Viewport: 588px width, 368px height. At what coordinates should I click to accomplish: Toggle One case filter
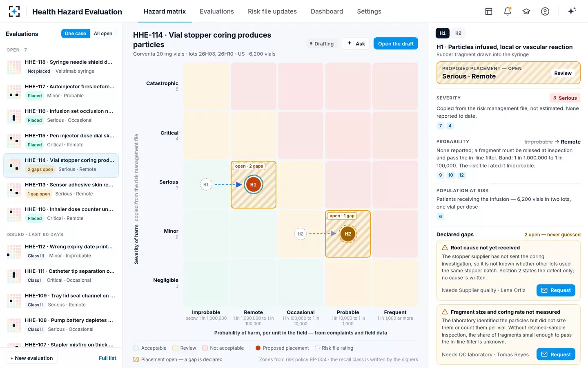coord(75,34)
